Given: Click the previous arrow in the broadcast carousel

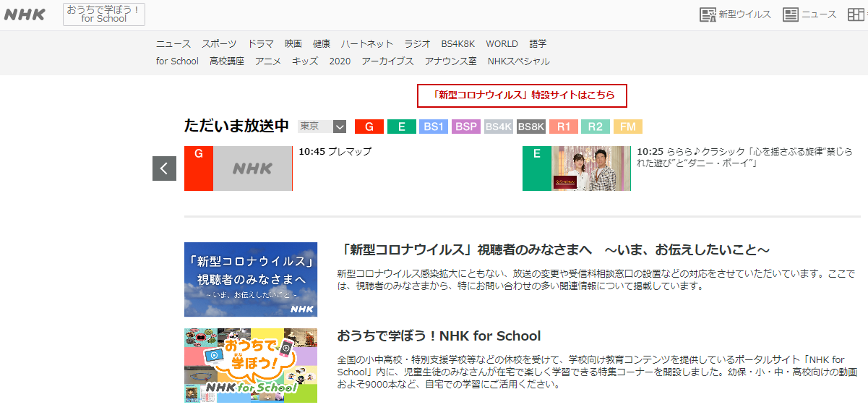Looking at the screenshot, I should coord(164,168).
